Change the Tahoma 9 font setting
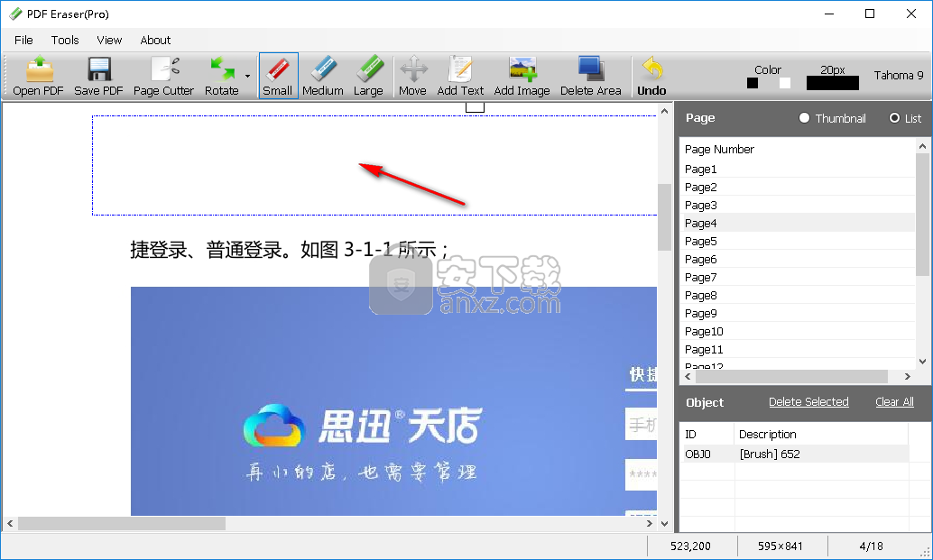This screenshot has width=933, height=560. [899, 76]
